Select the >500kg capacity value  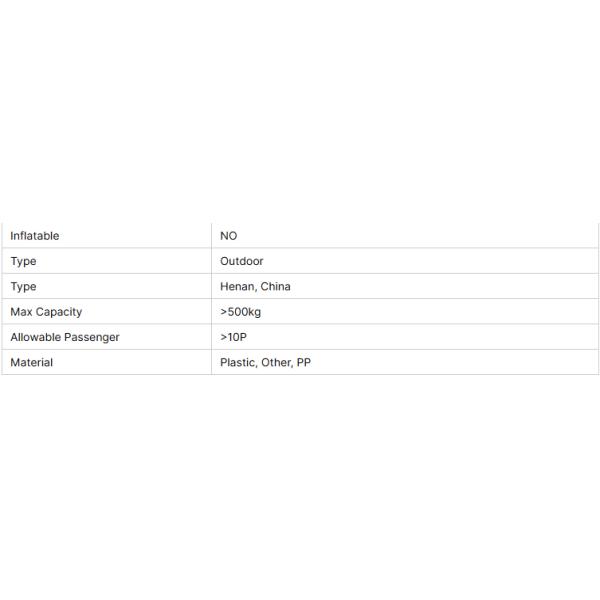tap(241, 312)
